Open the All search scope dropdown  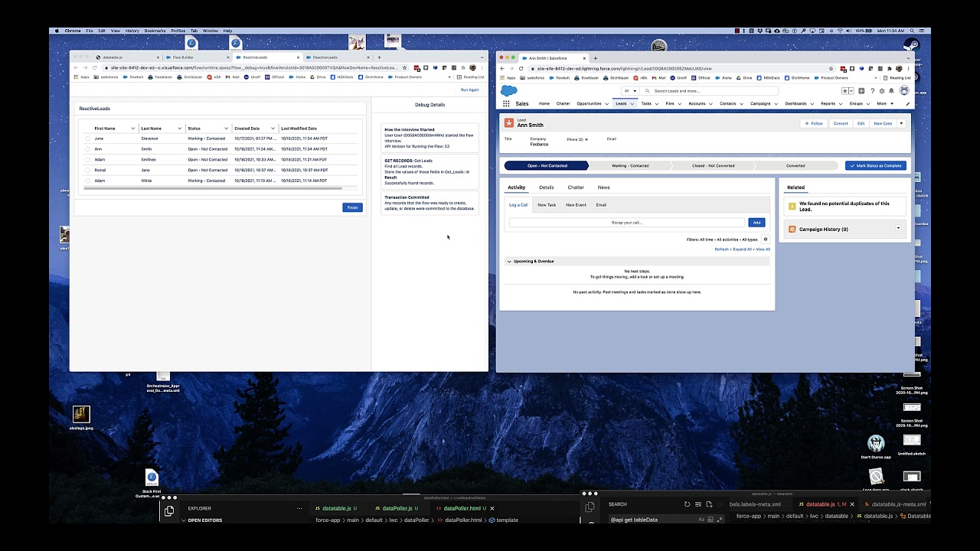tap(630, 91)
